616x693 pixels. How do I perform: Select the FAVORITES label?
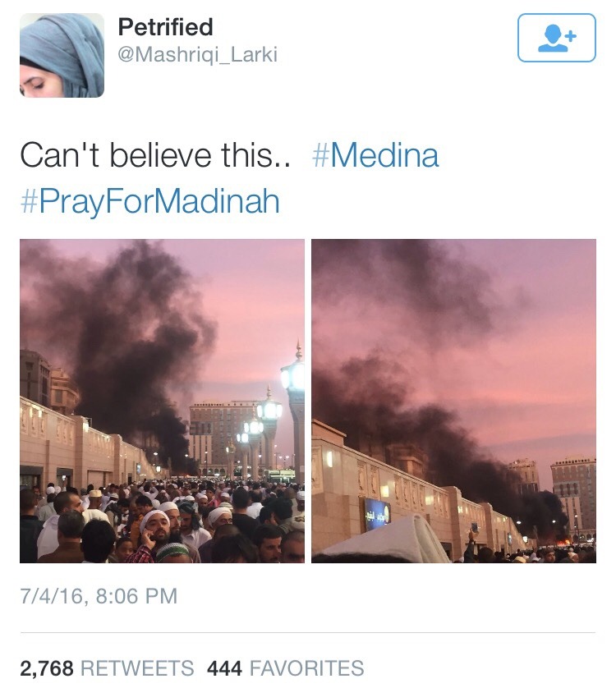pos(307,668)
